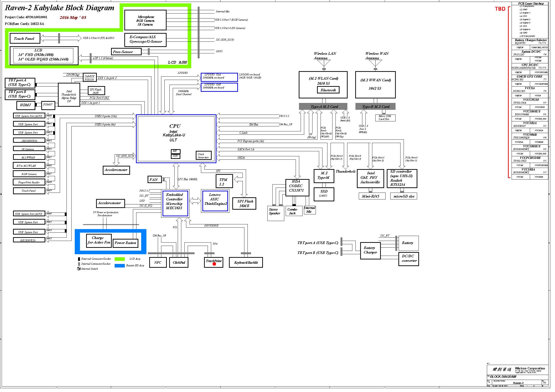The width and height of the screenshot is (555, 392).
Task: Click the PS8407 block
Action: pos(49,106)
